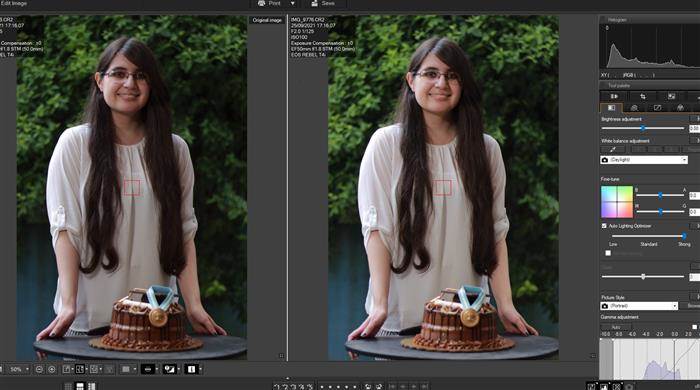Image resolution: width=700 pixels, height=390 pixels.
Task: Select the single image view layout icon
Action: [x=67, y=369]
